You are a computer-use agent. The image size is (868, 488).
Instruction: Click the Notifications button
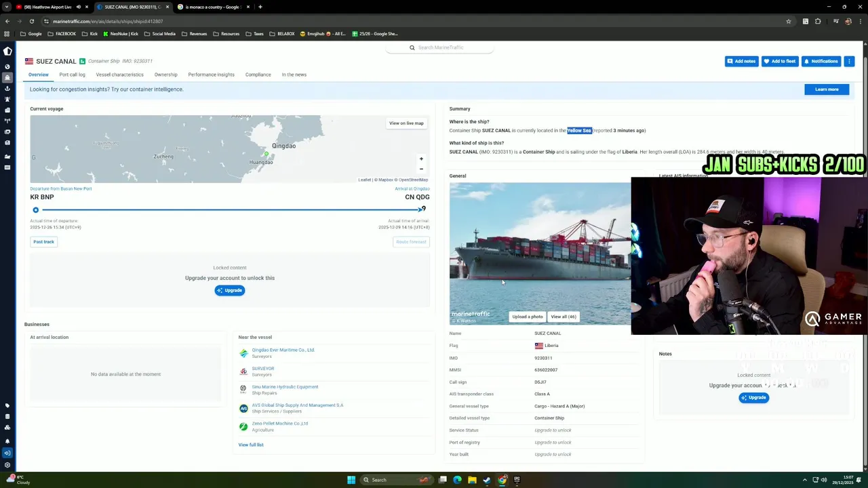coord(821,61)
